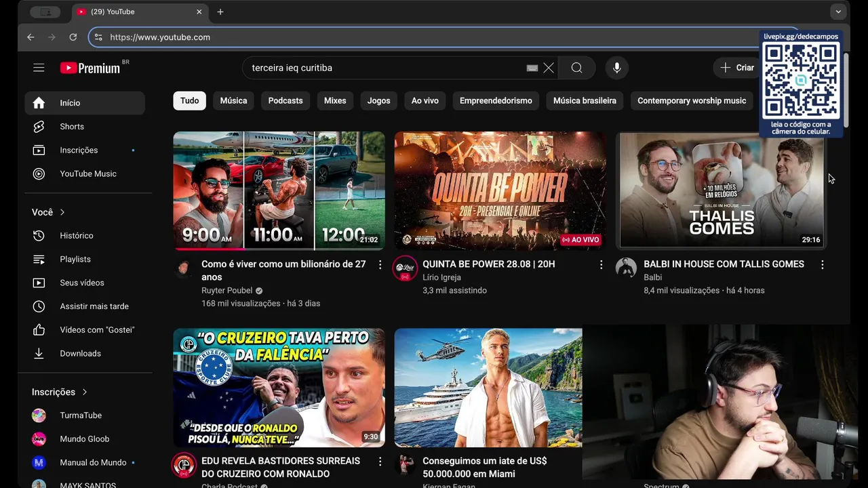Clear the search text with X

click(549, 68)
